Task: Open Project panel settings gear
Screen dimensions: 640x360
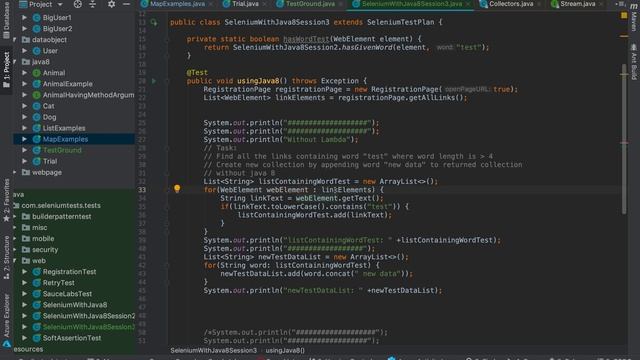Action: (111, 4)
